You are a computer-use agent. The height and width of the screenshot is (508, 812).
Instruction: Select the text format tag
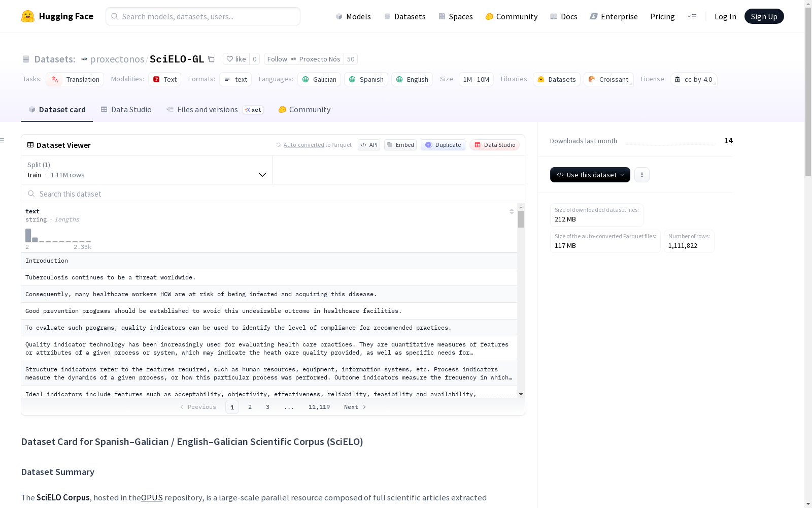pos(235,79)
